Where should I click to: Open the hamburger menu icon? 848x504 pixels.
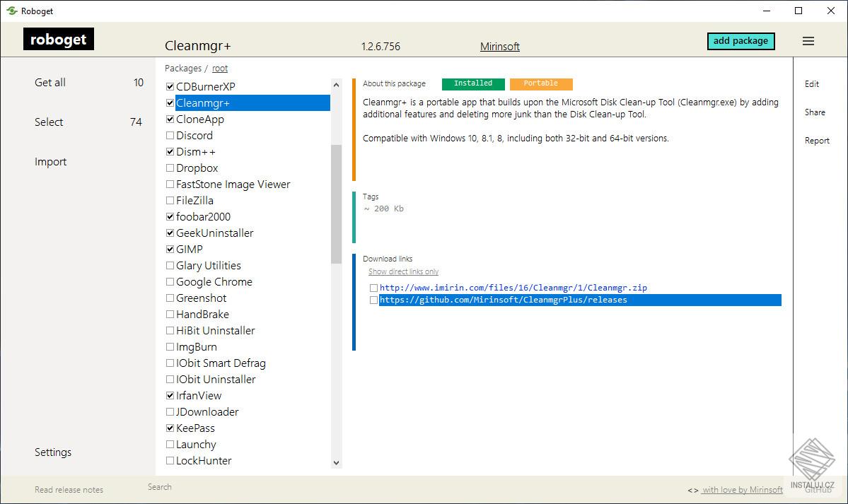click(x=808, y=41)
